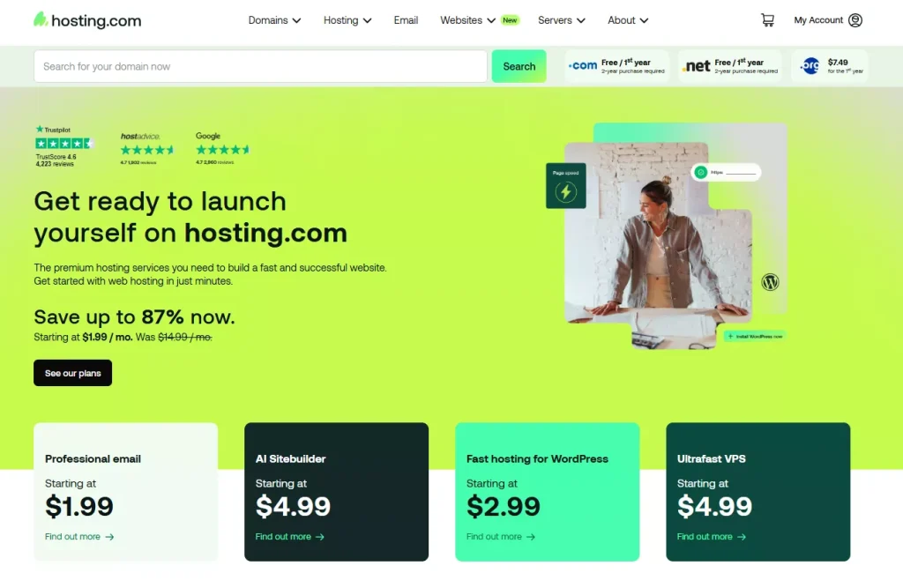Click the Page speed lightning bolt badge
Image resolution: width=903 pixels, height=588 pixels.
[565, 185]
